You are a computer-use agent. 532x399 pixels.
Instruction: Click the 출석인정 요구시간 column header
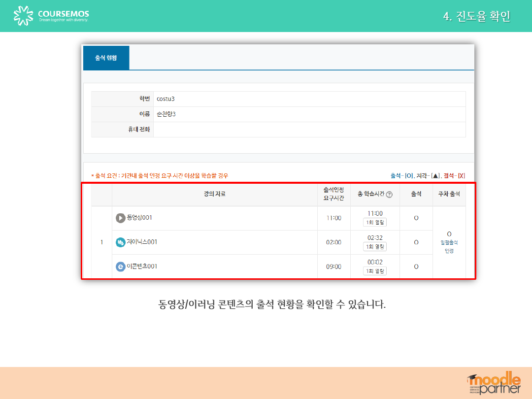pos(333,194)
